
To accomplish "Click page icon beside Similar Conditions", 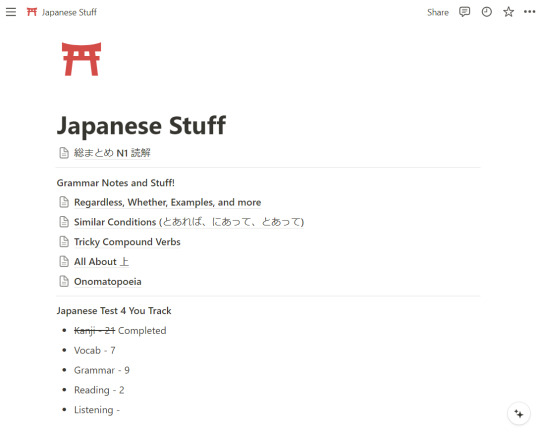I will tap(64, 222).
